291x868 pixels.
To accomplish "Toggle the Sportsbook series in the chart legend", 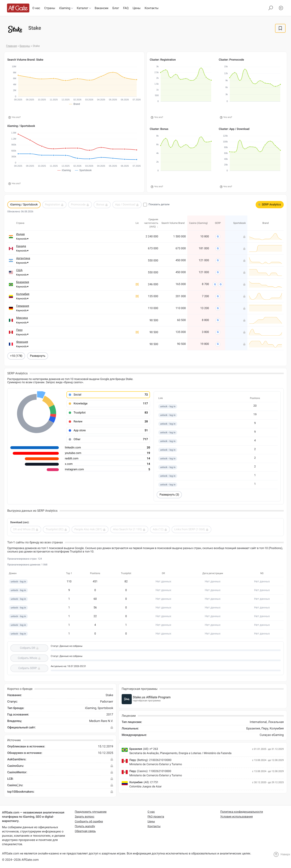I will tap(83, 170).
